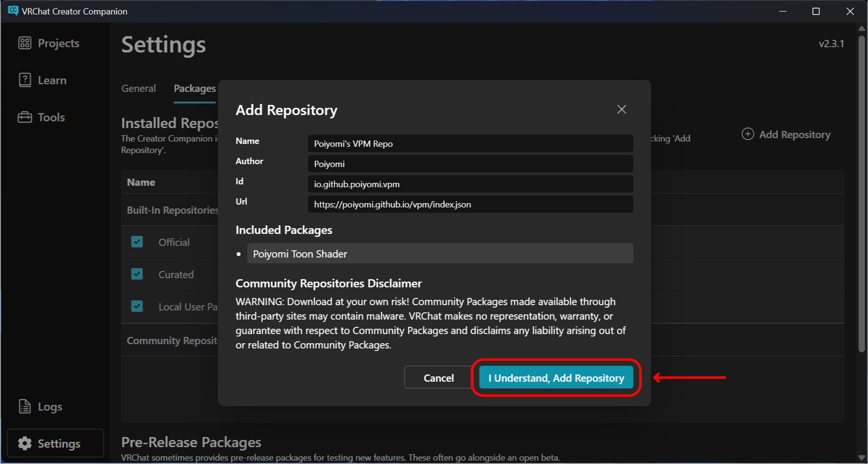The width and height of the screenshot is (868, 464).
Task: Click the Curated repository name text
Action: click(176, 275)
